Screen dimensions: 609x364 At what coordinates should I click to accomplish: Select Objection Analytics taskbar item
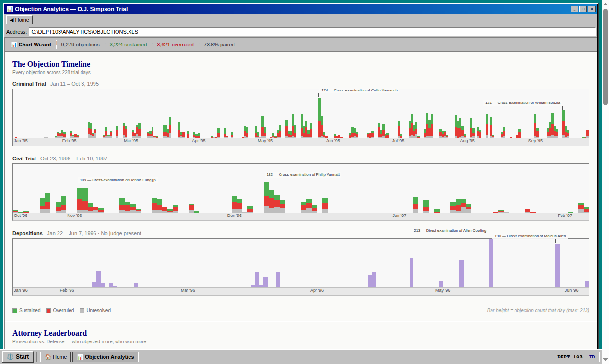[105, 357]
